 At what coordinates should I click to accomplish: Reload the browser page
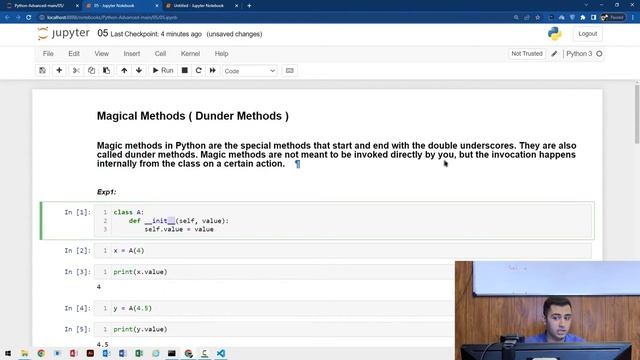pyautogui.click(x=29, y=18)
